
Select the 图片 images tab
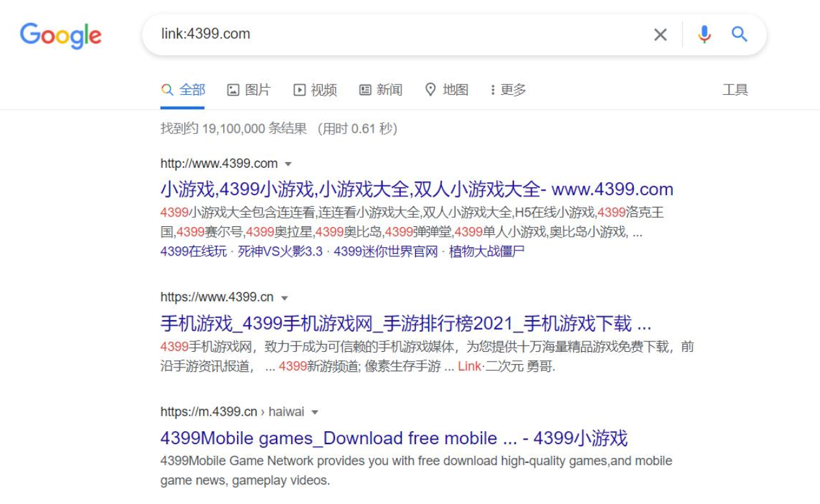pyautogui.click(x=249, y=90)
